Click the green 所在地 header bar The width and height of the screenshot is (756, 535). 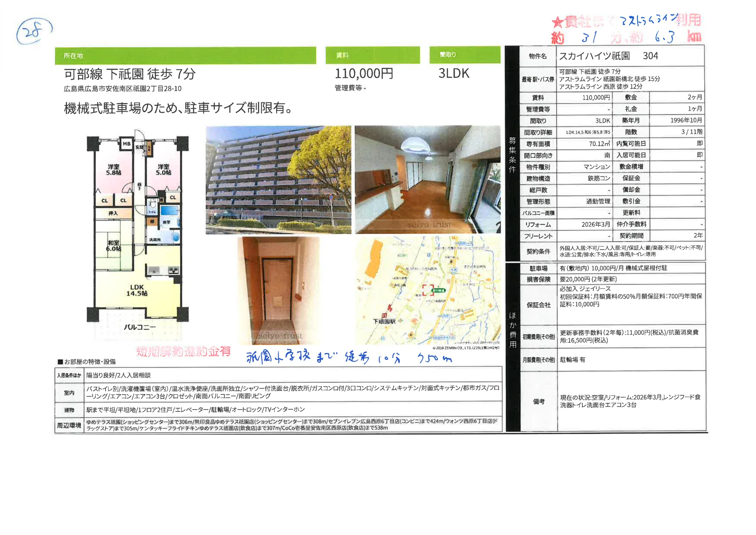pos(185,56)
